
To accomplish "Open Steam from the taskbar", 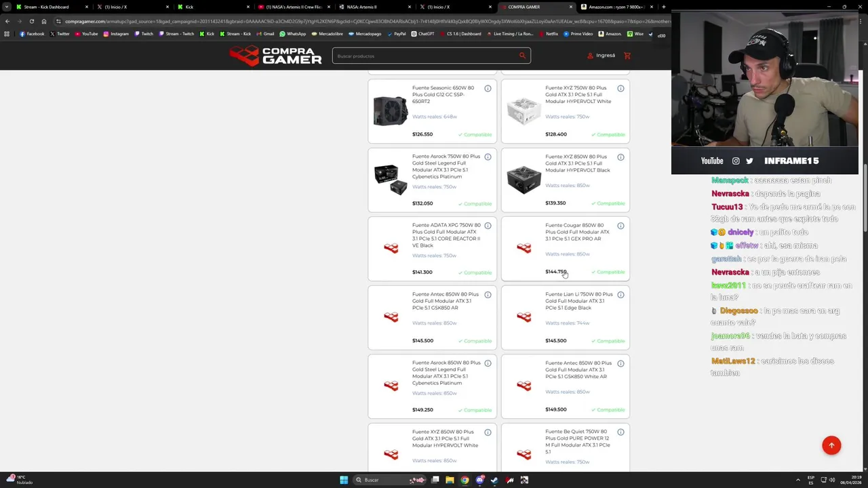I will [x=494, y=480].
